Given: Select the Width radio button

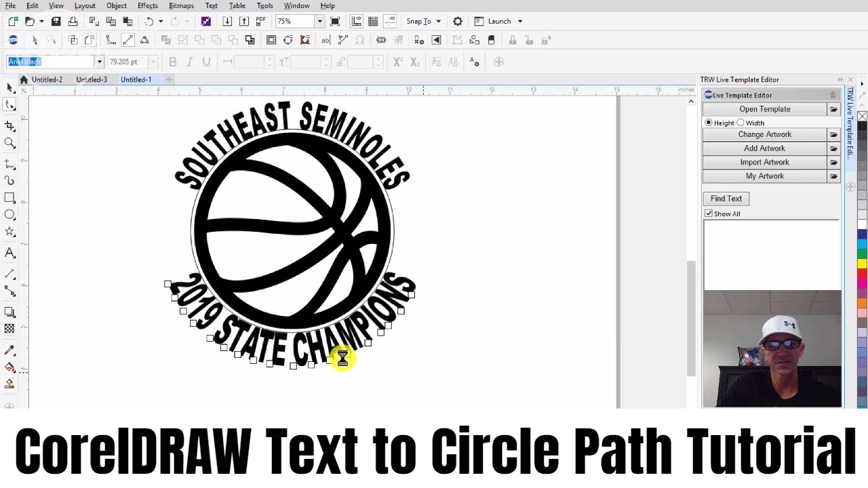Looking at the screenshot, I should tap(741, 123).
